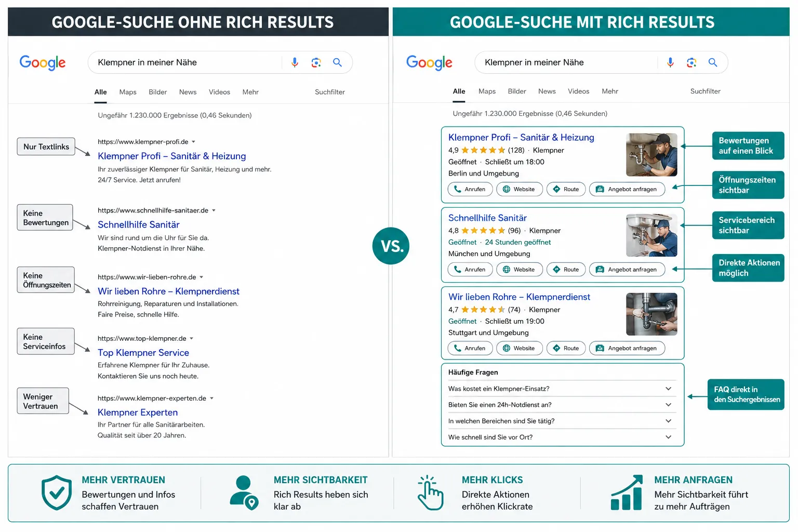Click Website button for Schnellhilfe Sanitär

click(520, 270)
